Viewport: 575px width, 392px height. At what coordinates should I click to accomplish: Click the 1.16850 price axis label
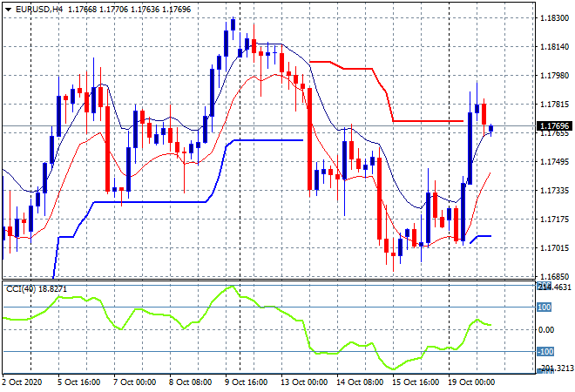click(555, 277)
